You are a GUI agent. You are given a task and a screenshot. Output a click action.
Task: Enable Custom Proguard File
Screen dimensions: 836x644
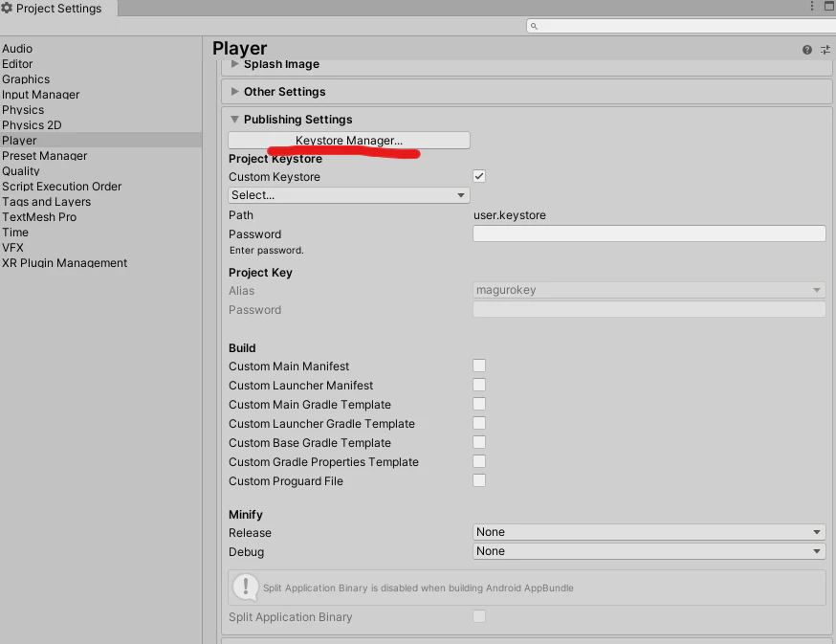[479, 481]
